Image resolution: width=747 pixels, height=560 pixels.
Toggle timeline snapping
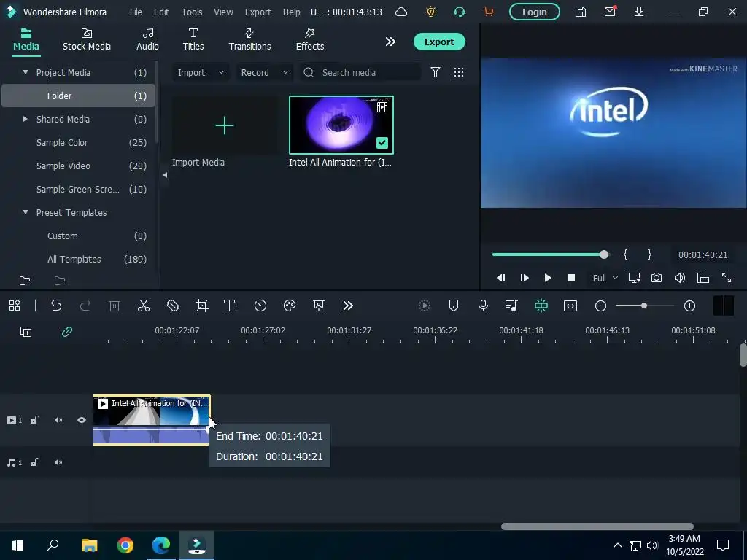click(541, 306)
